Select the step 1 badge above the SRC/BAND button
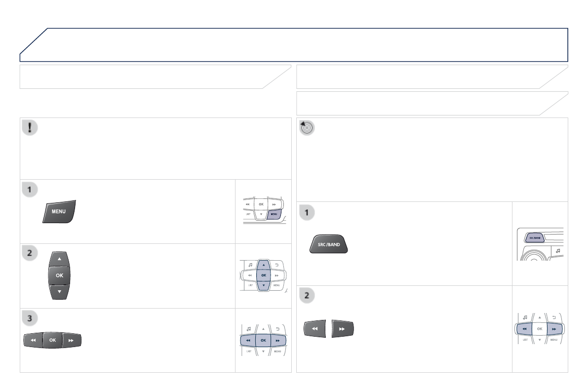This screenshot has height=392, width=588. 307,212
